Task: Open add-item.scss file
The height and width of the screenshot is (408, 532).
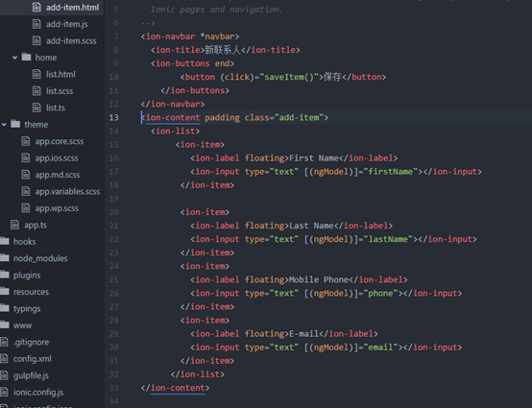Action: 71,40
